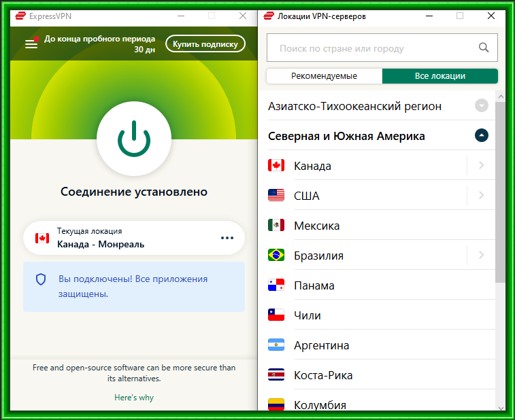Expand the Бразилия city list chevron

[481, 255]
